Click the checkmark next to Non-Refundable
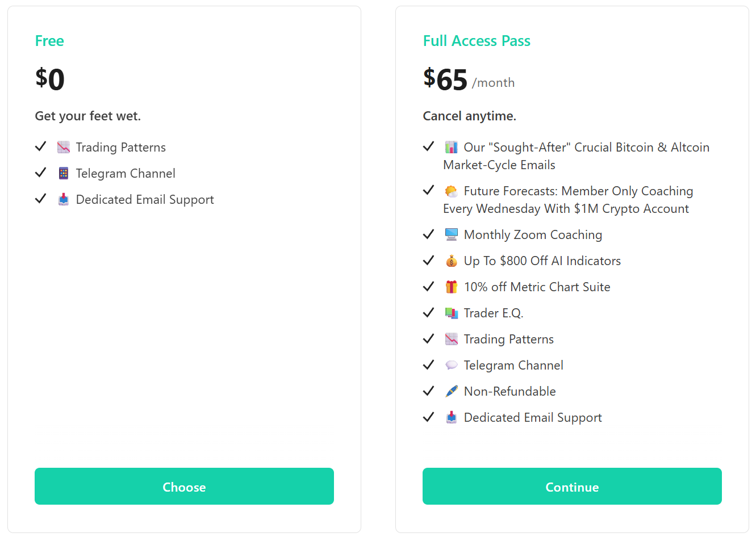 428,391
